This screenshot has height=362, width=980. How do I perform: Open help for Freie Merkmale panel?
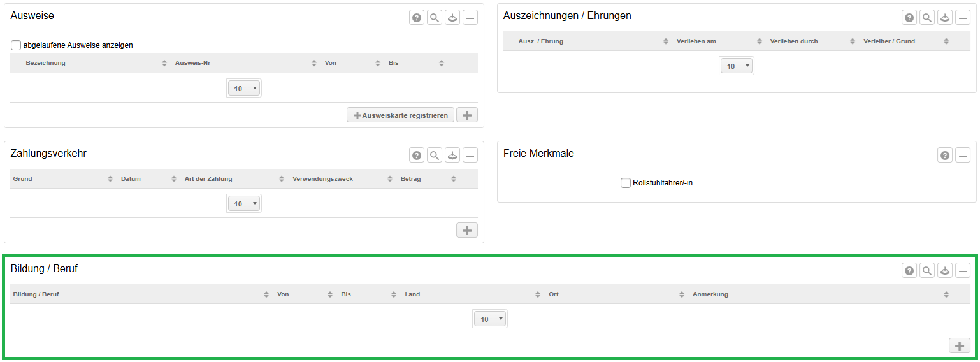click(945, 156)
